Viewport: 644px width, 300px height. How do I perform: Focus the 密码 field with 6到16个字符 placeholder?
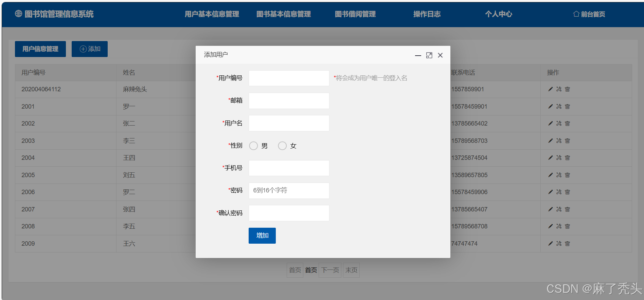(x=289, y=191)
